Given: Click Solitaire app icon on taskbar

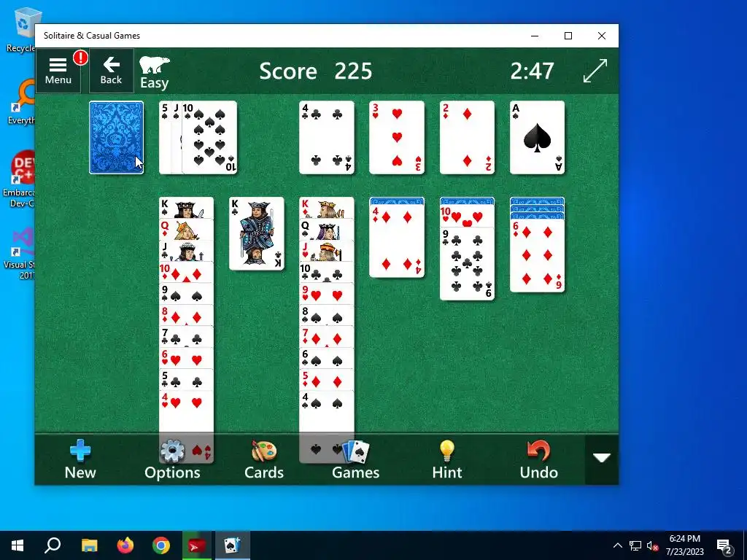Looking at the screenshot, I should (x=233, y=545).
